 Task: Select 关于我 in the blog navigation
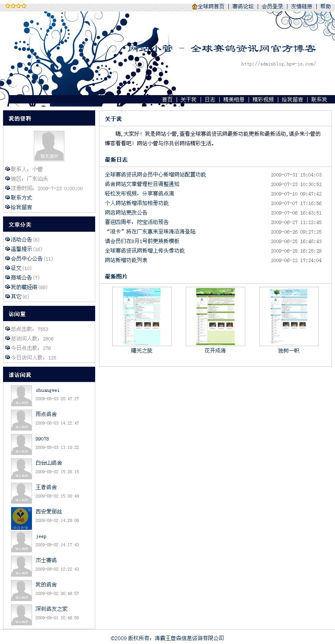(x=188, y=100)
